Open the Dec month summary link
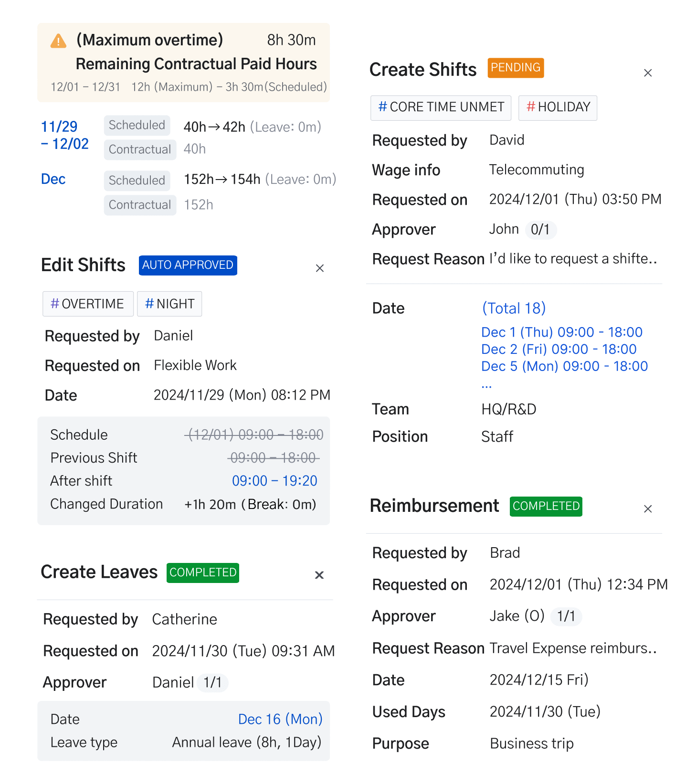The image size is (696, 784). [53, 179]
